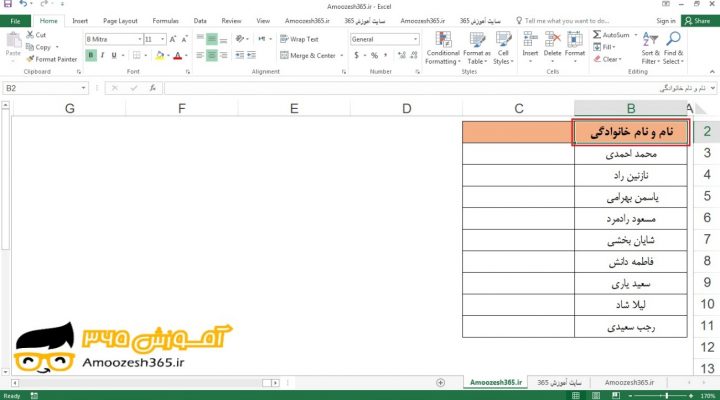Open the File tab
Screen dimensions: 720x400
[15, 21]
